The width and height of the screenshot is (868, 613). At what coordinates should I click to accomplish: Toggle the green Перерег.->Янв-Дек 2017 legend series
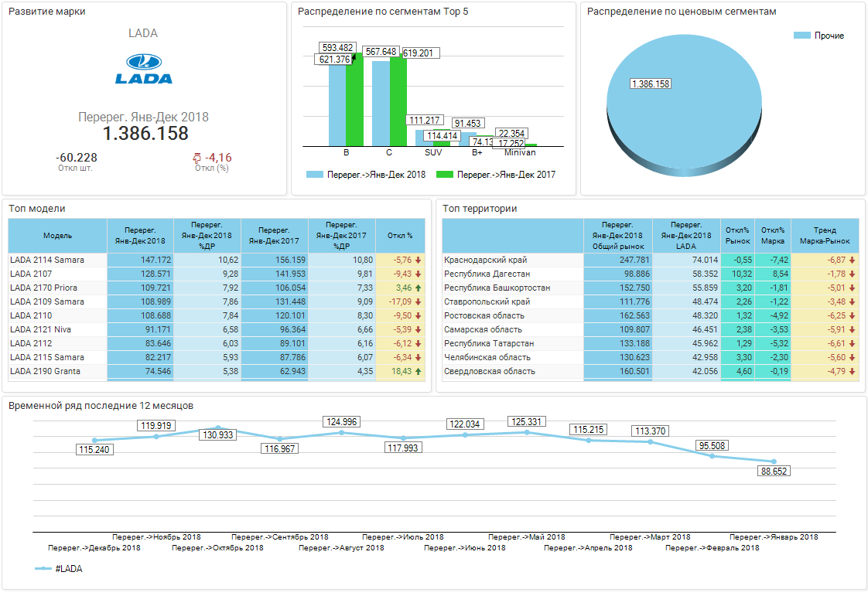click(x=445, y=175)
